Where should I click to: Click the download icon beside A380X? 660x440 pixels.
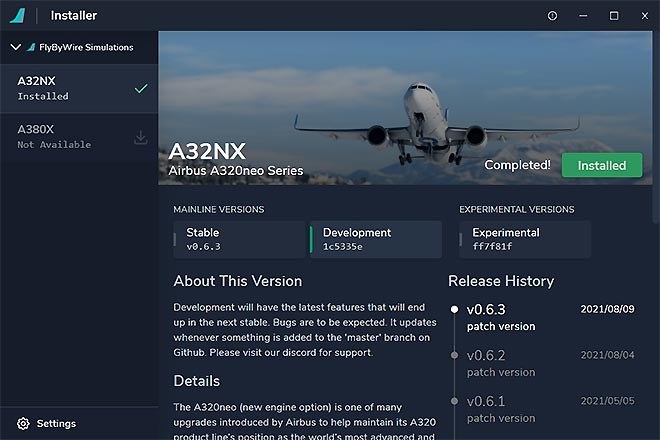(141, 137)
